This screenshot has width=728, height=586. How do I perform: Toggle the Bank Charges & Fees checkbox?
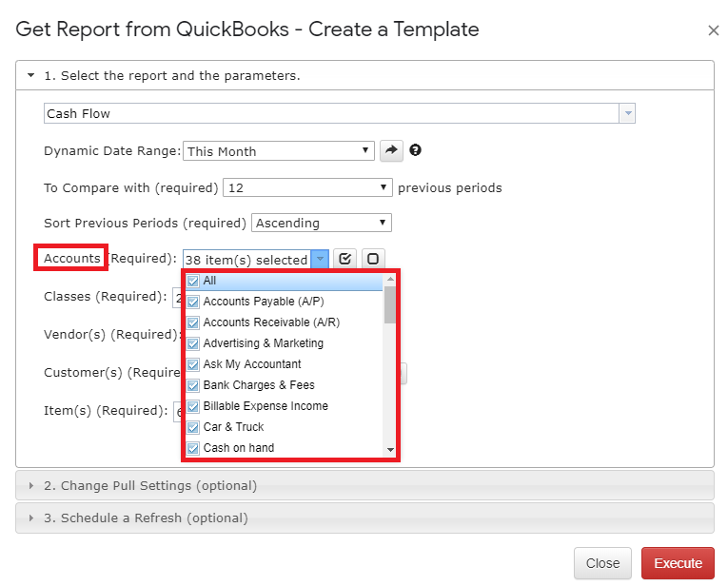pos(193,385)
